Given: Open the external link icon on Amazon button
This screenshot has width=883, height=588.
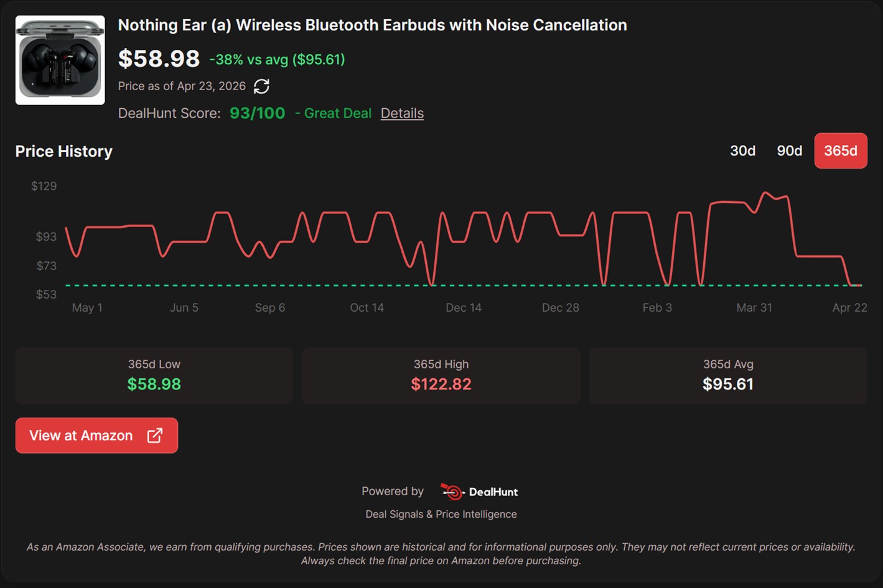Looking at the screenshot, I should click(154, 436).
